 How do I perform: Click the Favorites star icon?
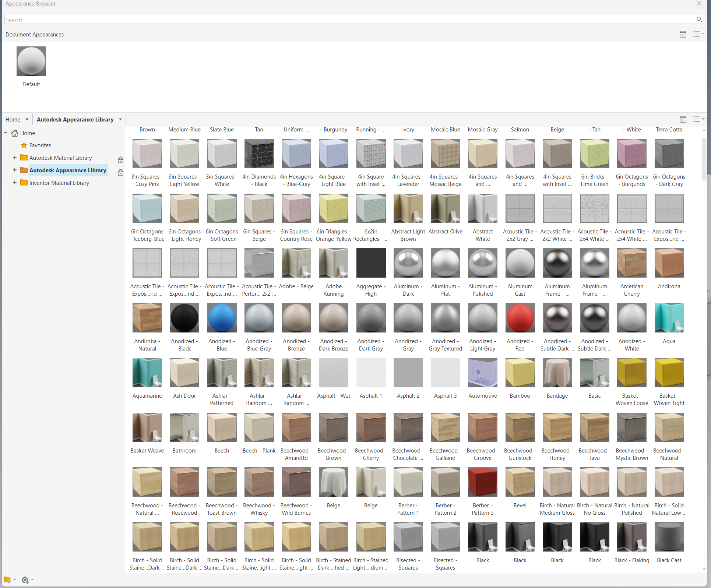point(23,145)
